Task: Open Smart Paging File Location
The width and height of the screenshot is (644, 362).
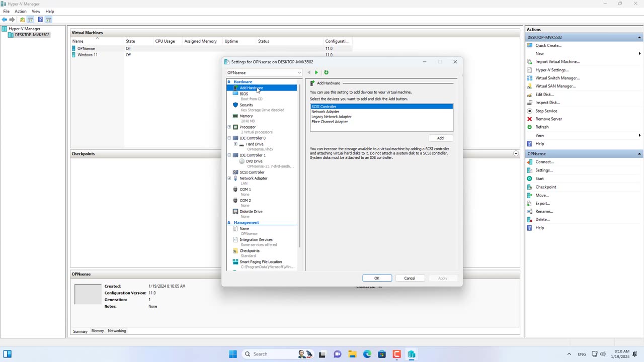Action: tap(261, 262)
